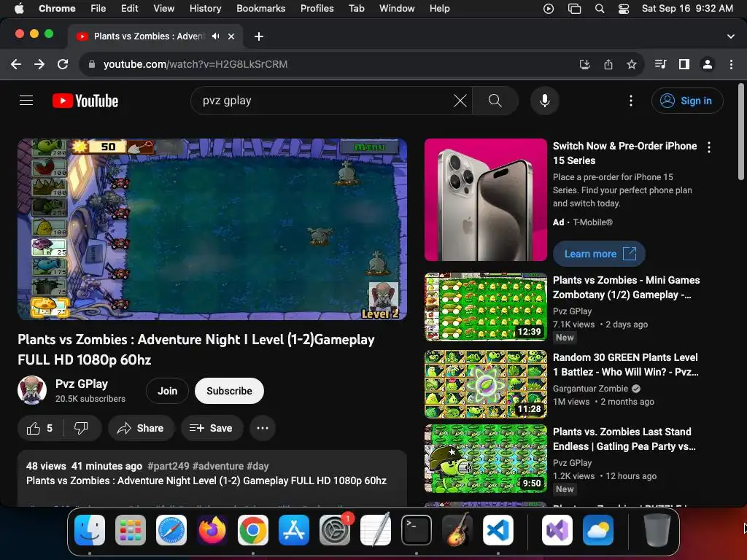Open the Pvz GPlay channel avatar
Screen dimensions: 747x560
[32, 390]
